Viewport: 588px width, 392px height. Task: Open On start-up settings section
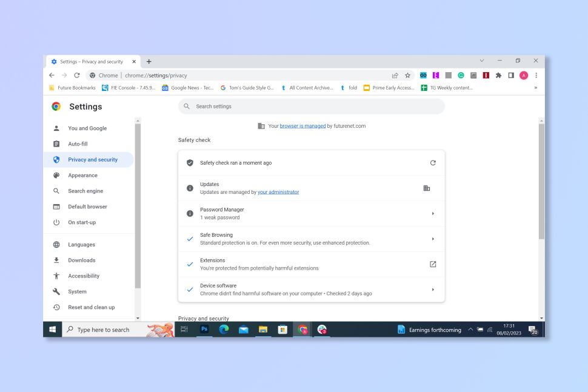[89, 222]
